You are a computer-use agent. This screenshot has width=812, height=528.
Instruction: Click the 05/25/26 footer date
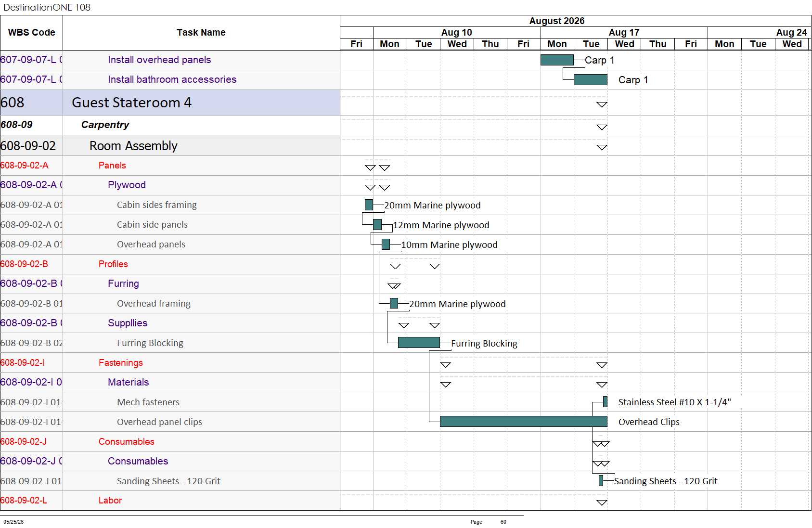(x=13, y=522)
